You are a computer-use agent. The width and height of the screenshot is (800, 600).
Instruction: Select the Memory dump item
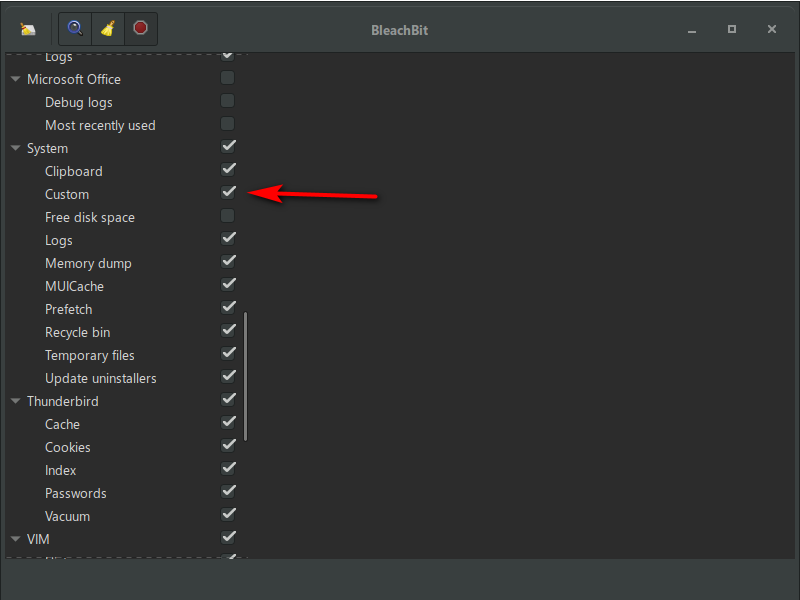[88, 264]
